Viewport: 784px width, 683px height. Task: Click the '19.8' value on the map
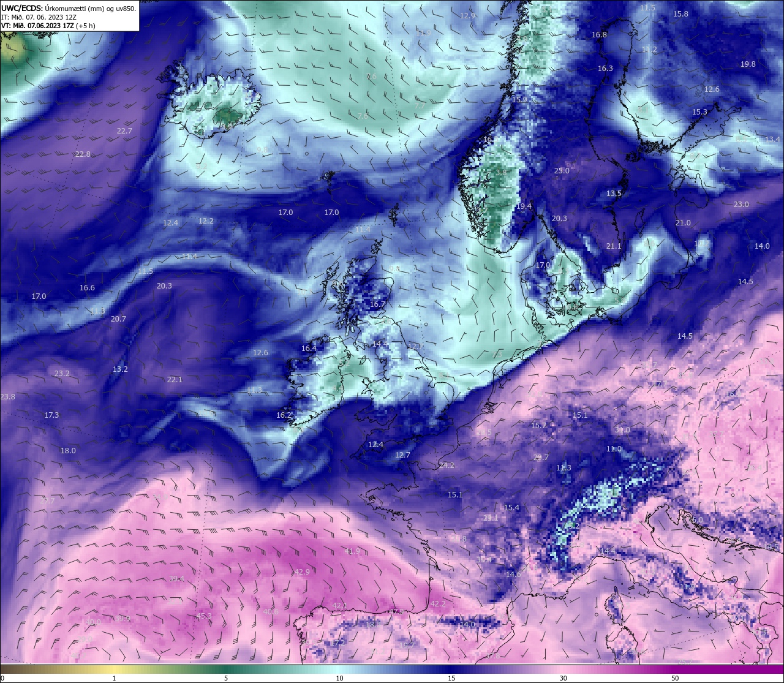tap(748, 64)
